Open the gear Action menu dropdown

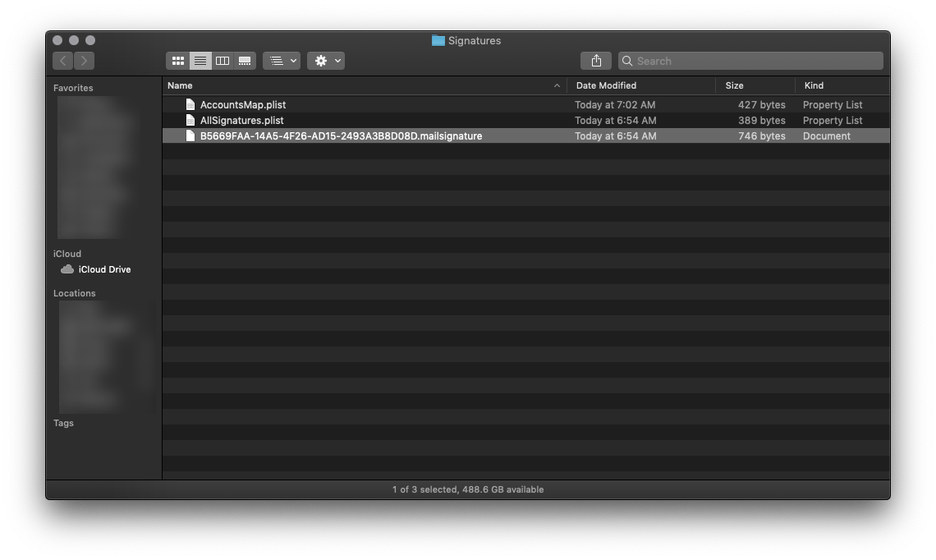pos(327,61)
